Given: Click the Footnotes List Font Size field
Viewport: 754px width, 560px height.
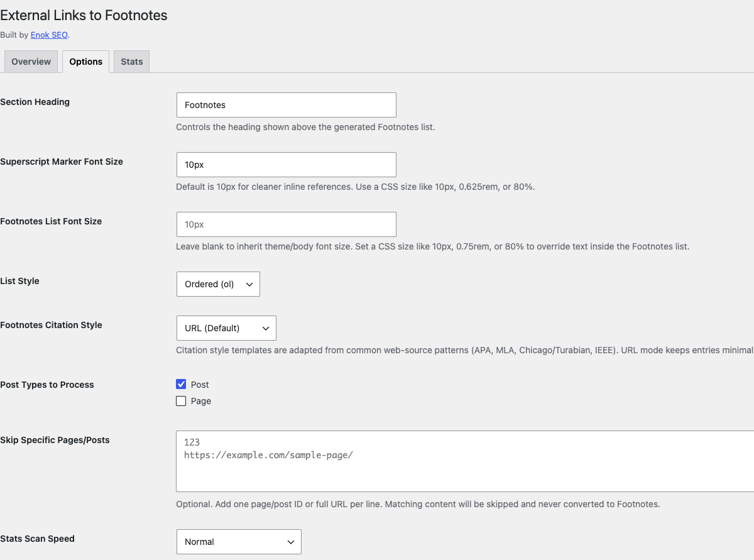Looking at the screenshot, I should [287, 224].
